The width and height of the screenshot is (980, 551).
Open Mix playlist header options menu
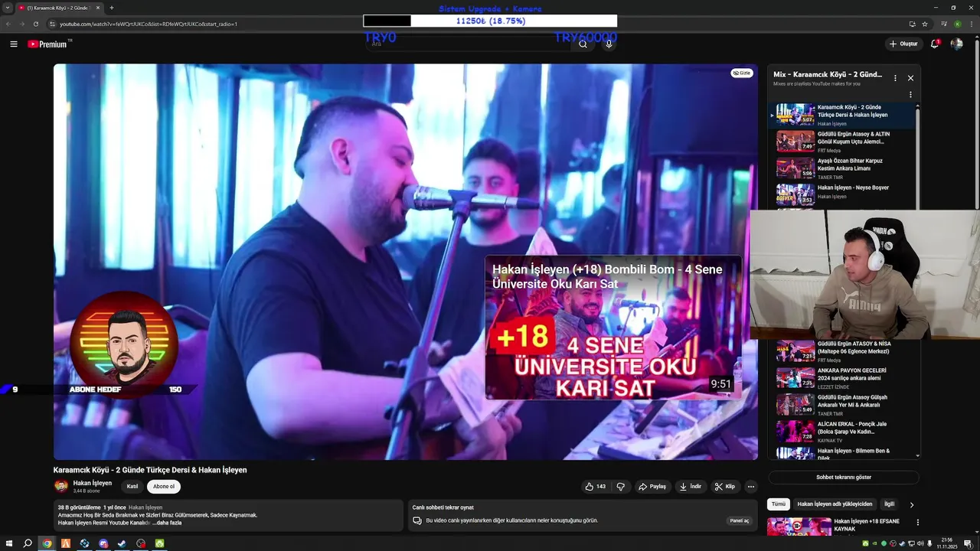click(895, 78)
